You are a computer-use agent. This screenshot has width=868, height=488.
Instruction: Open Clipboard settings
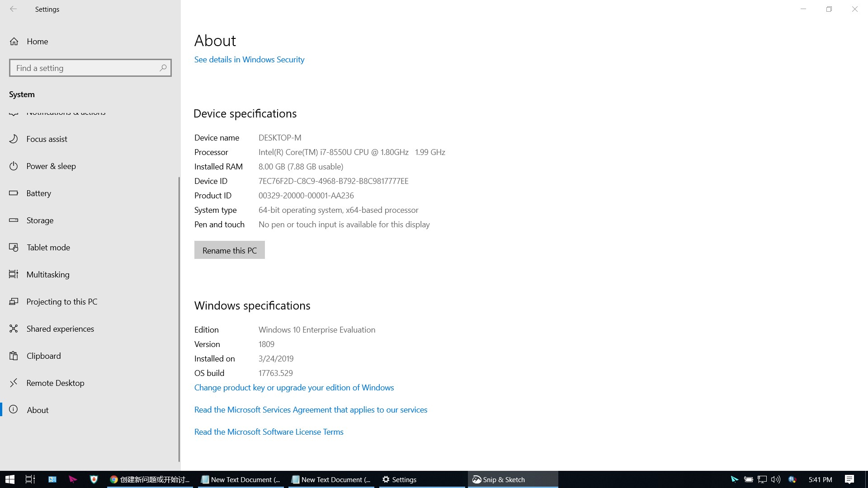click(x=90, y=356)
